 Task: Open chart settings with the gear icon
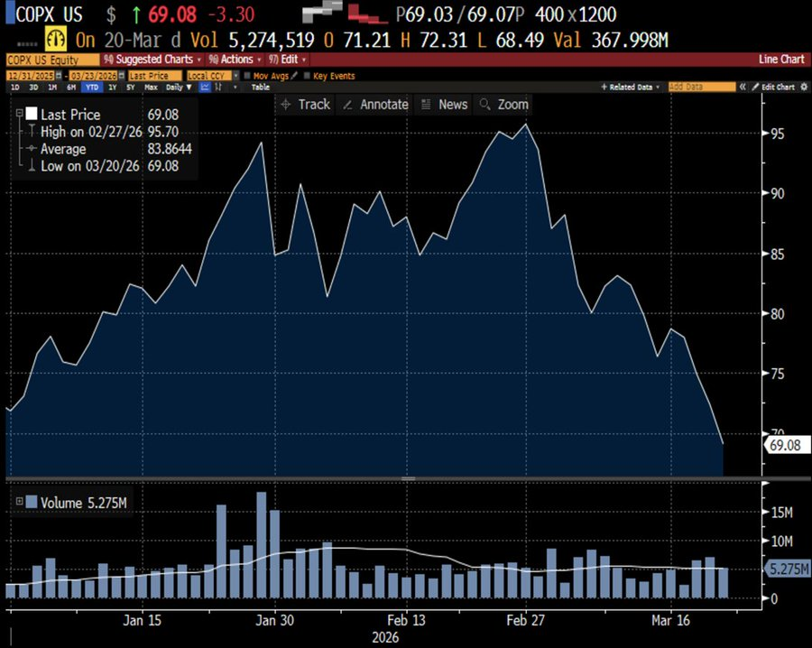[804, 87]
